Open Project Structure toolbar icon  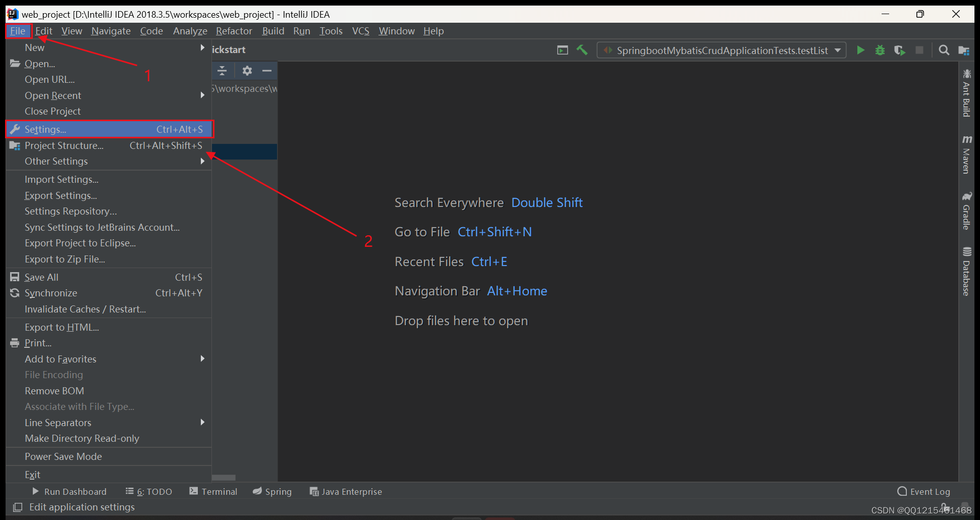pyautogui.click(x=963, y=50)
